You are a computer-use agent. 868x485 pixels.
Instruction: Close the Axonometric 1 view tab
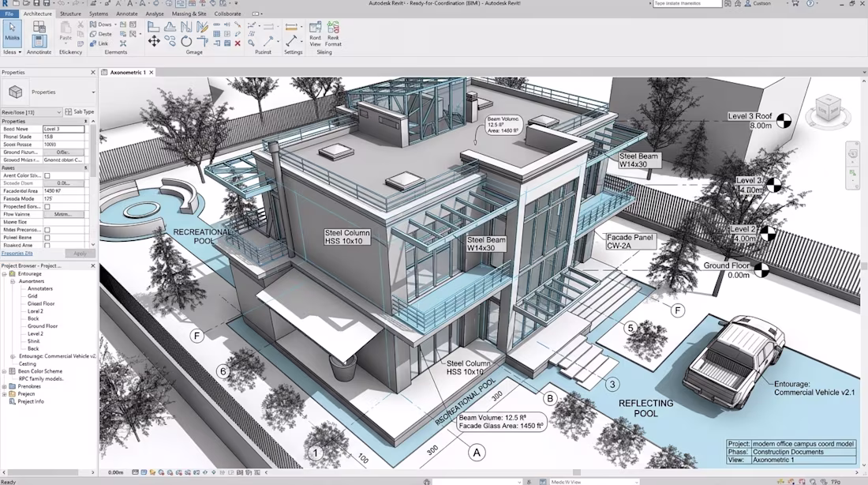pos(152,73)
